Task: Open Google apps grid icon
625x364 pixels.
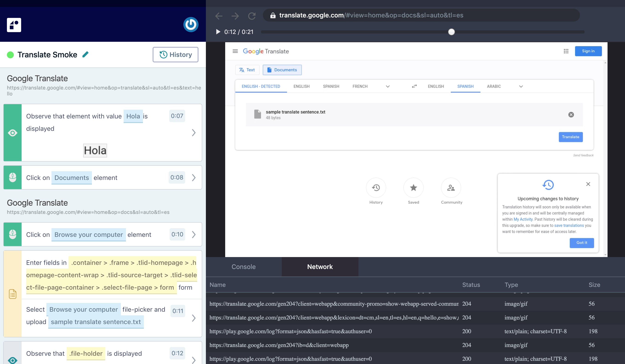Action: point(566,51)
